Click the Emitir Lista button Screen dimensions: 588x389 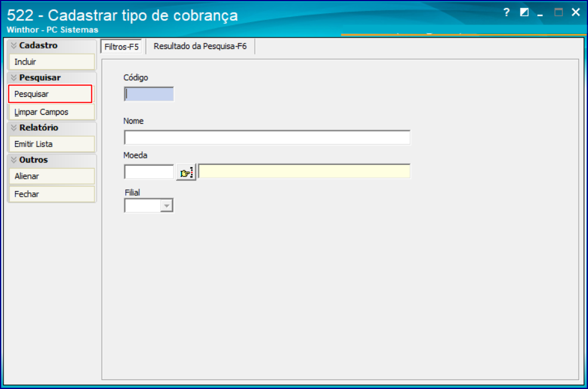click(x=52, y=144)
